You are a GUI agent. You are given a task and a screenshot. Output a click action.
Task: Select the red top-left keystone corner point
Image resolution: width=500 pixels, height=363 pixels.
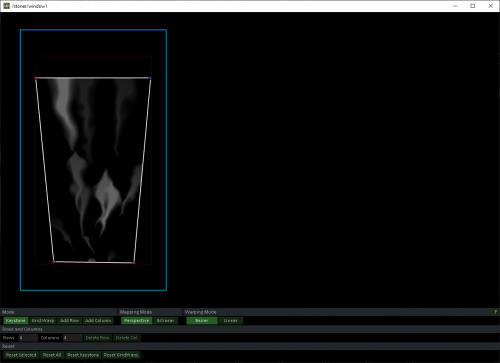pos(36,78)
